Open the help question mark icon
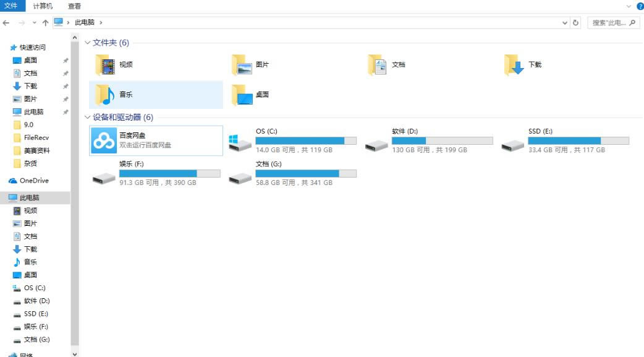Image resolution: width=644 pixels, height=357 pixels. 640,6
